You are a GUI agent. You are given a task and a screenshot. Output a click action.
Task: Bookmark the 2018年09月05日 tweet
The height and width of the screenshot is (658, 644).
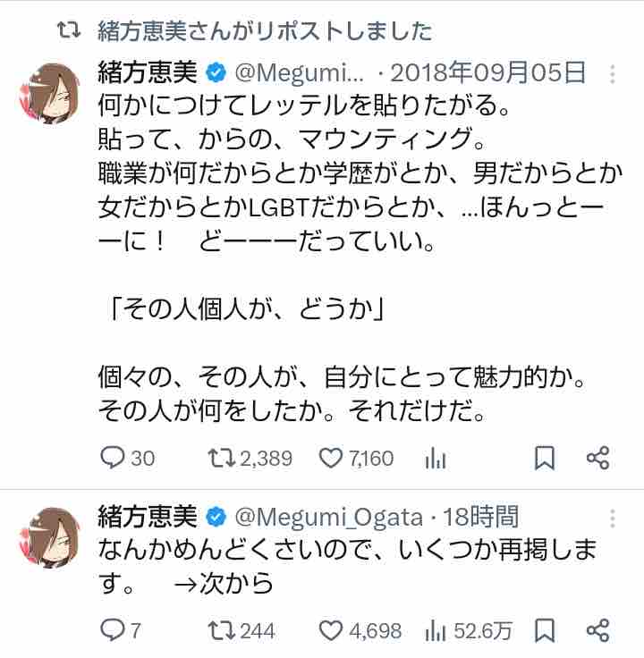click(545, 459)
